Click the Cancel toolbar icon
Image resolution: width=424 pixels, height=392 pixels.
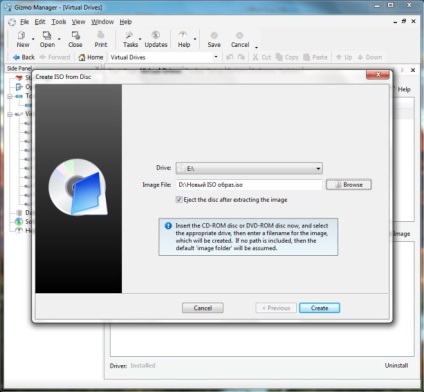[x=240, y=39]
